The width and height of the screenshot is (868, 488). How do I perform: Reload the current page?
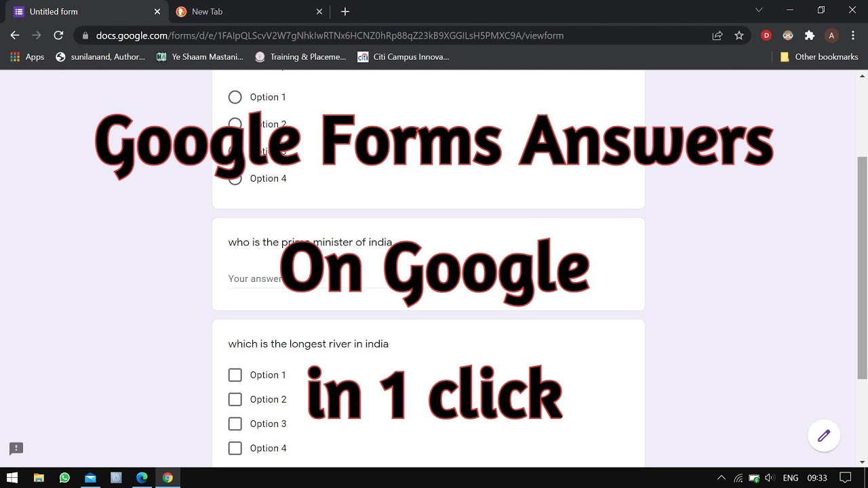(x=58, y=35)
